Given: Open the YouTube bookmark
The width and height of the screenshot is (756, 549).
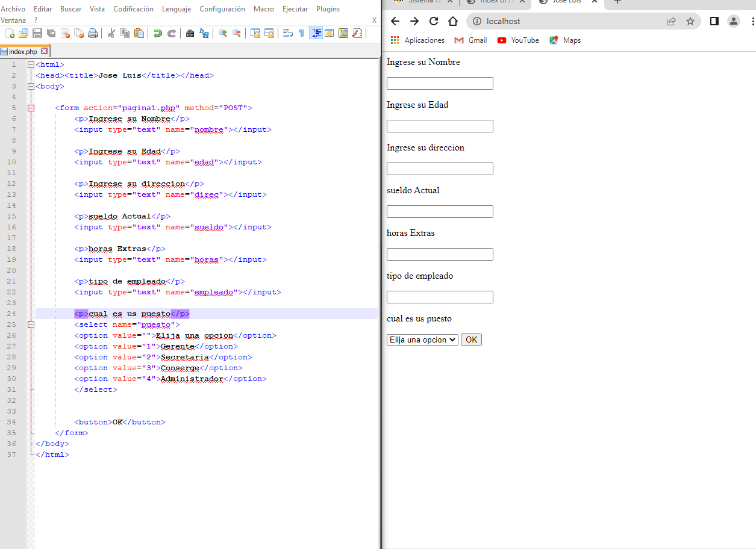Looking at the screenshot, I should click(x=518, y=40).
